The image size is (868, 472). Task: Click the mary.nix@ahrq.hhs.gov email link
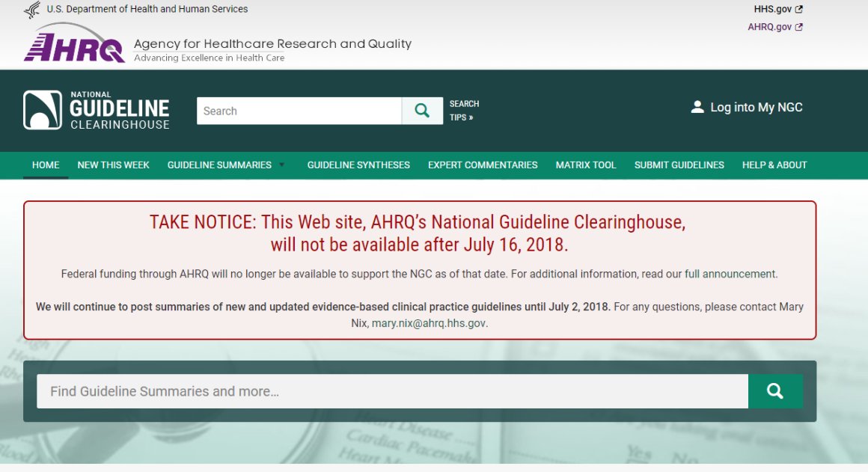(x=429, y=323)
